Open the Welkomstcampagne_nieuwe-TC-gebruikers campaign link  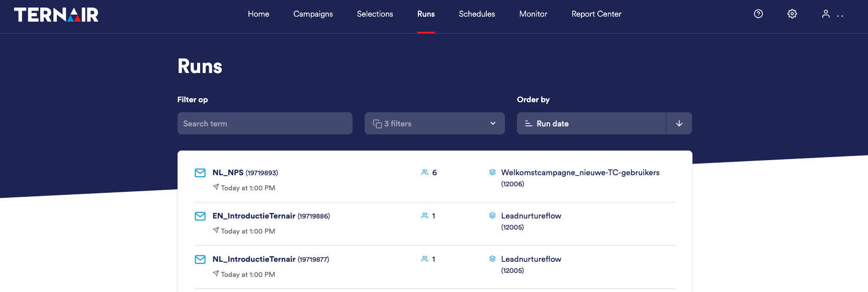(x=580, y=173)
